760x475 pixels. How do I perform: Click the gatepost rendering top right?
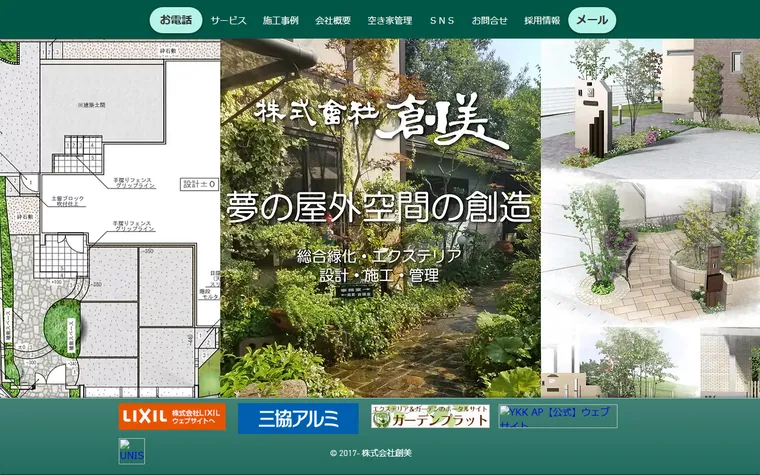[650, 108]
